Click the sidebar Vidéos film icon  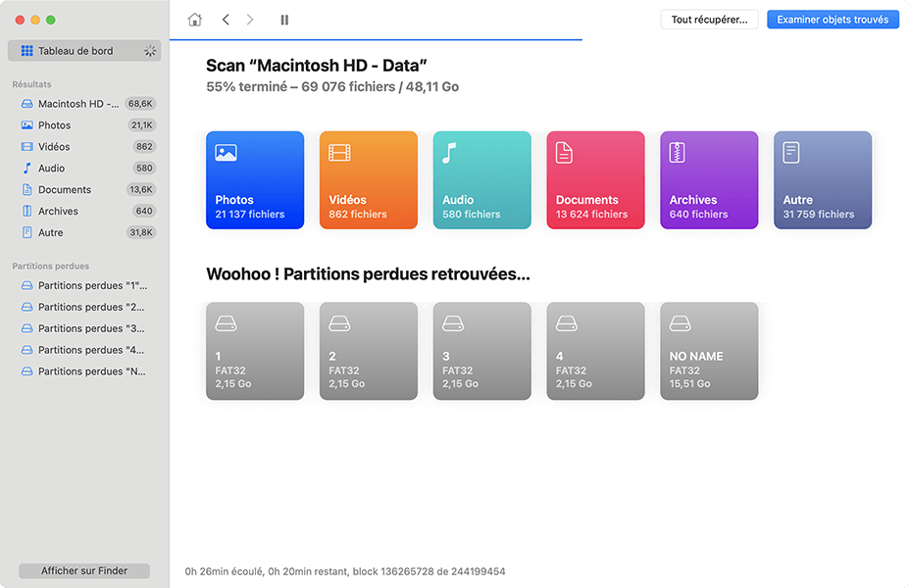pyautogui.click(x=26, y=147)
